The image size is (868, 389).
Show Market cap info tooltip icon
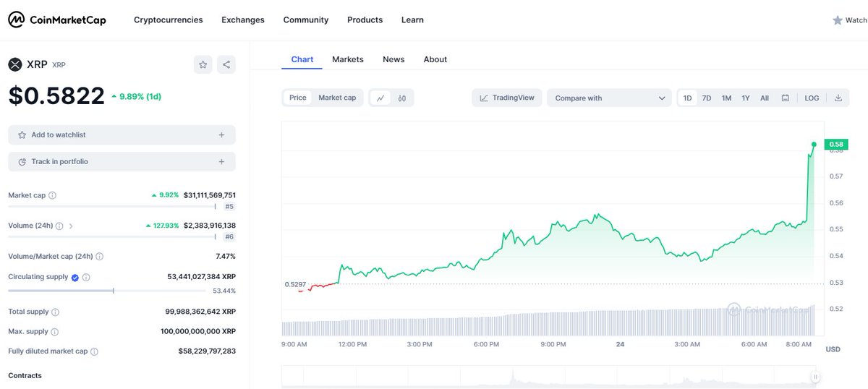pos(52,195)
